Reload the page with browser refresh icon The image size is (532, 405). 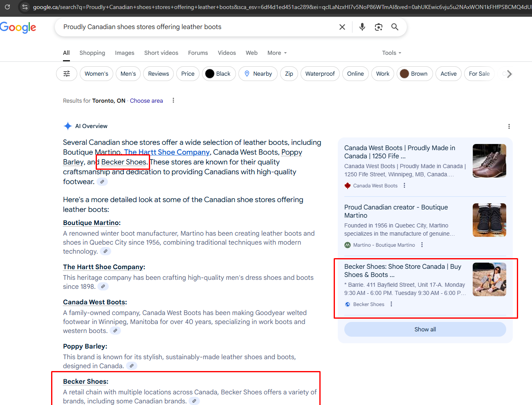7,7
